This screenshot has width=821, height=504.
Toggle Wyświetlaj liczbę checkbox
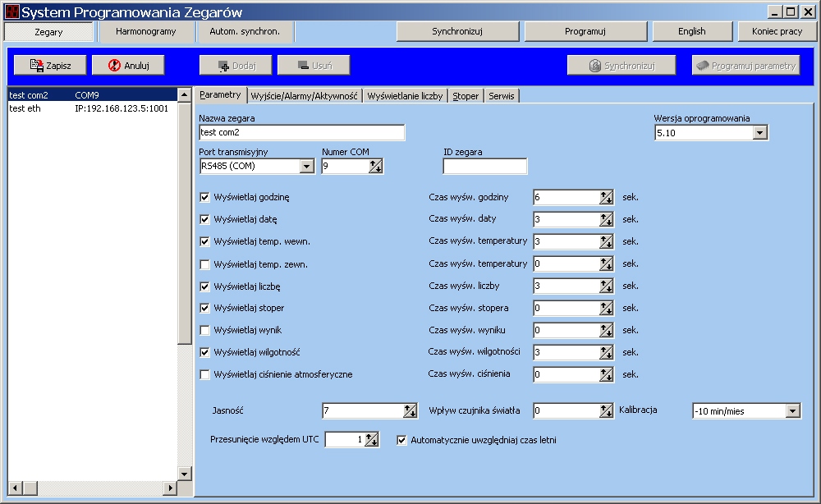(x=204, y=286)
